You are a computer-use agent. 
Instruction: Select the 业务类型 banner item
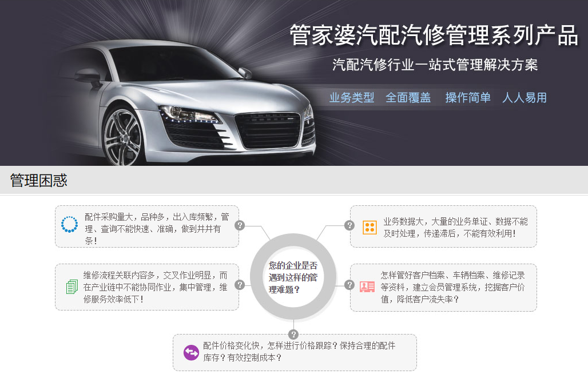(x=352, y=98)
